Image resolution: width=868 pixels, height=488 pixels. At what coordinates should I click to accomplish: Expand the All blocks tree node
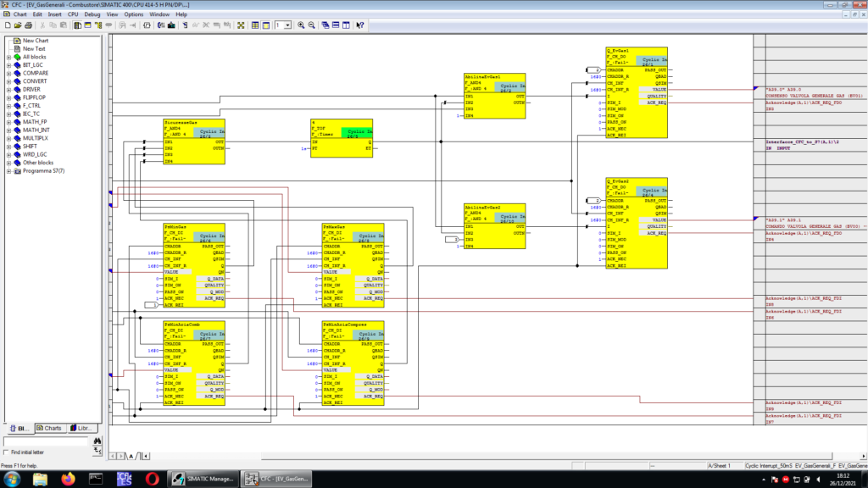click(8, 57)
